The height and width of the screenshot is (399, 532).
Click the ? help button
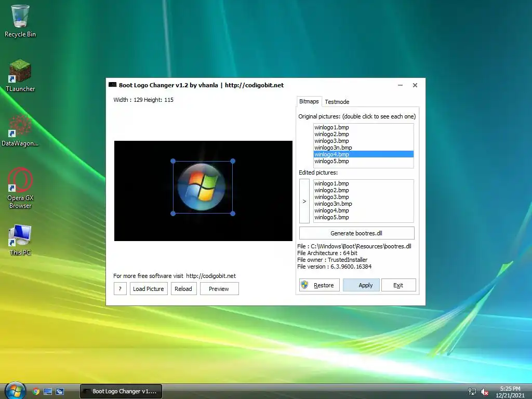[x=120, y=289]
